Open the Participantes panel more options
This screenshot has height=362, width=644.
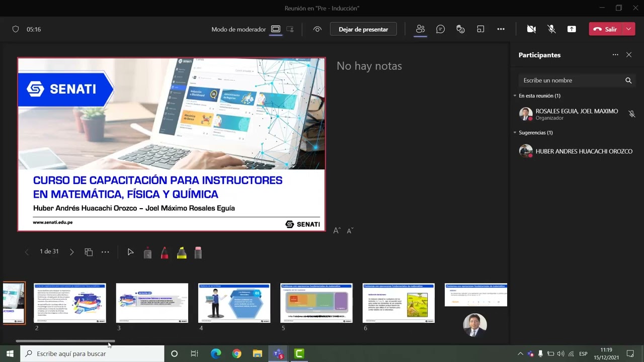(615, 55)
